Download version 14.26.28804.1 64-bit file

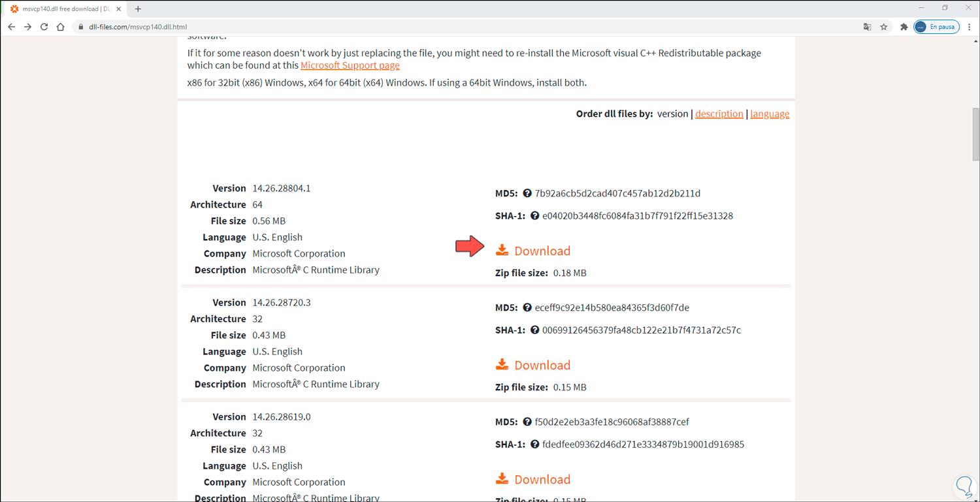tap(533, 251)
